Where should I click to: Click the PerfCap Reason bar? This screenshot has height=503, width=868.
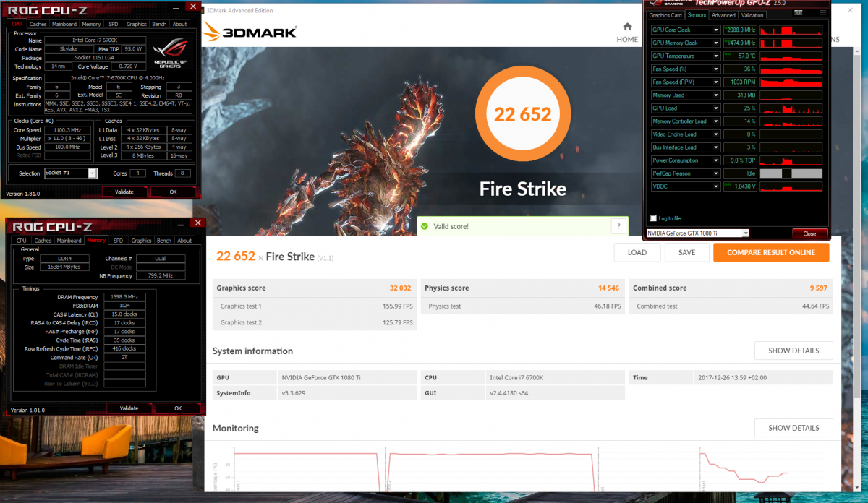[x=791, y=173]
